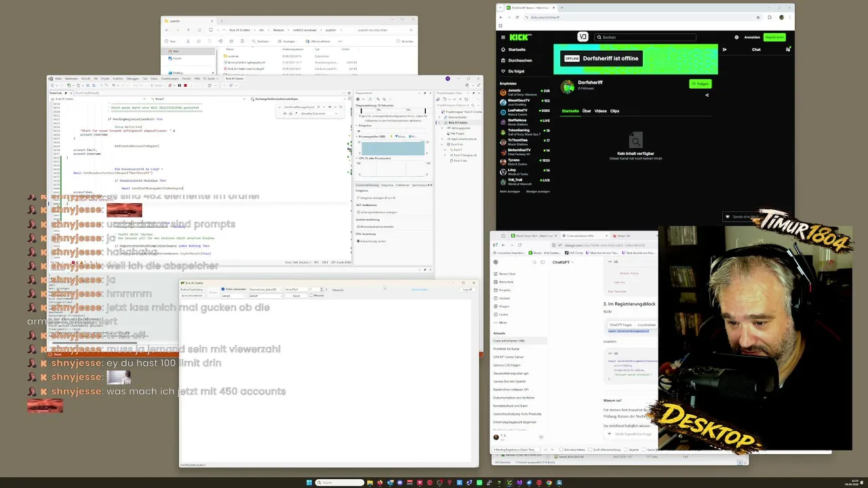Screen dimensions: 868x488
Task: Open the Windows Start menu
Action: (309, 483)
